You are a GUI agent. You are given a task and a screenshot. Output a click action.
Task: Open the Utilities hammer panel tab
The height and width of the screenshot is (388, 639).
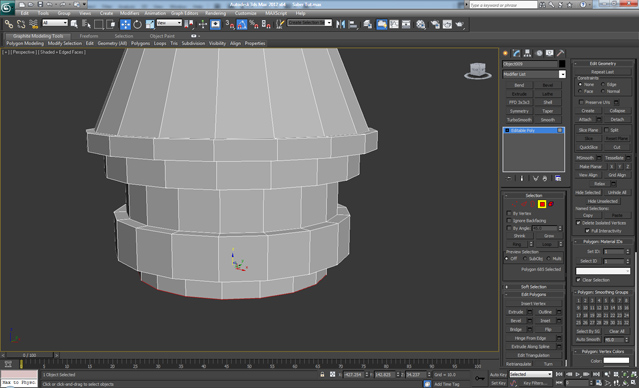point(561,53)
